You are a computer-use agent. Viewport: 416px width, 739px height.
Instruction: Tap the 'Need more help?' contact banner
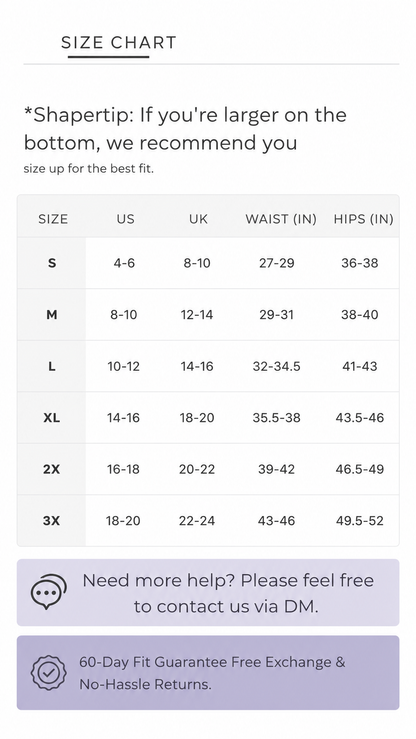208,592
